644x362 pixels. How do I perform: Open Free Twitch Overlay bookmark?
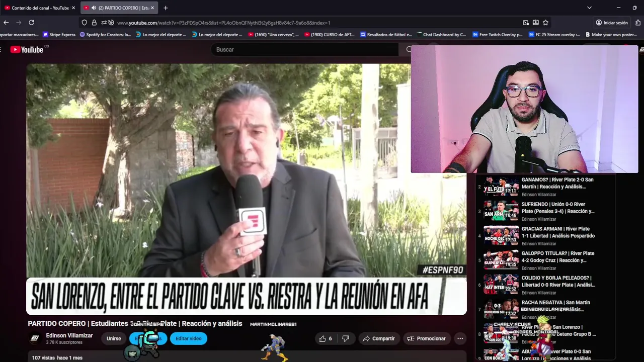click(498, 35)
